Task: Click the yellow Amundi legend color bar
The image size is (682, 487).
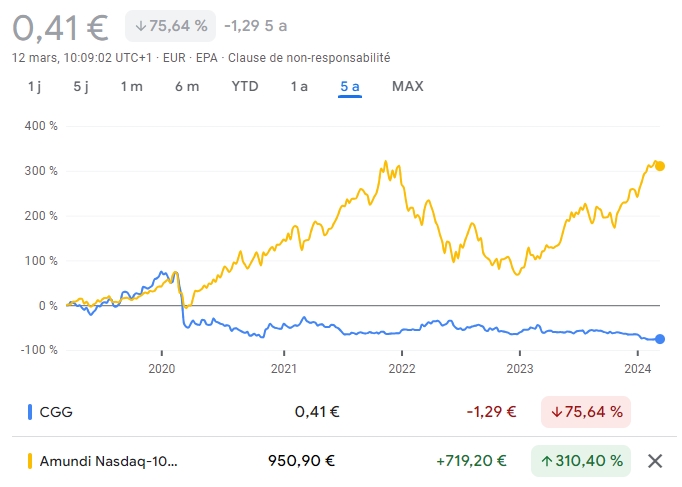Action: [30, 461]
